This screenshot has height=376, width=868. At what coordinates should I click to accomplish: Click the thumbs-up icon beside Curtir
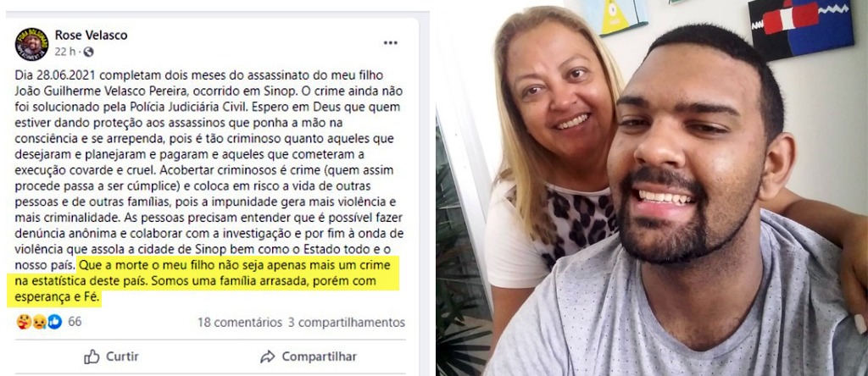(x=92, y=357)
